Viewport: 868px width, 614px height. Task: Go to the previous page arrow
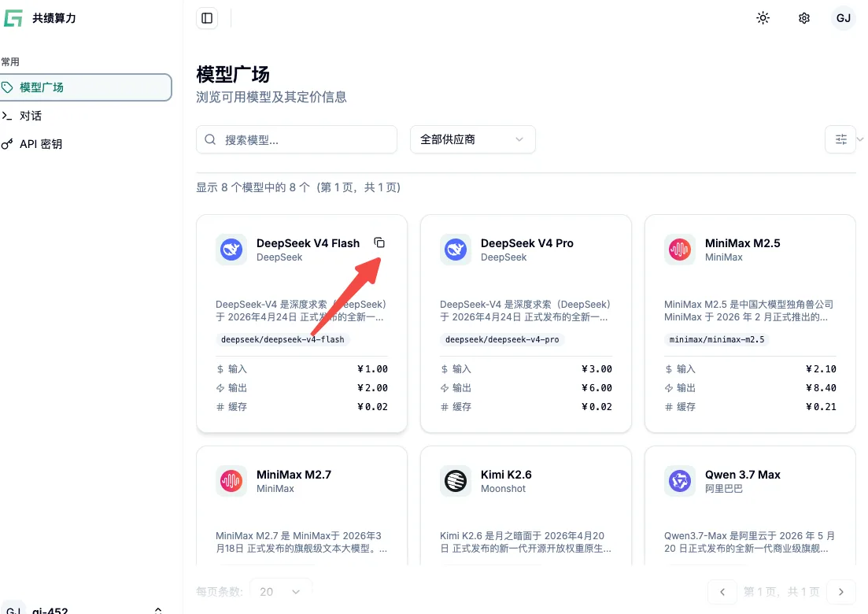[x=722, y=592]
